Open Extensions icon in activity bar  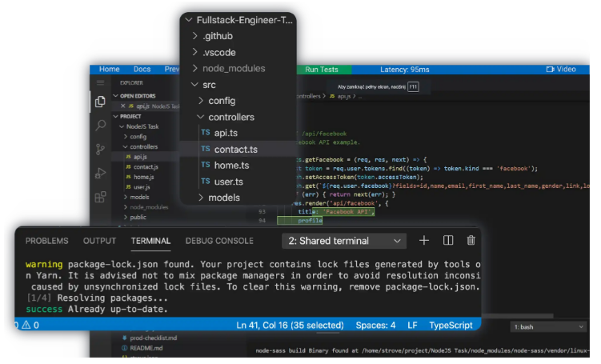click(100, 197)
